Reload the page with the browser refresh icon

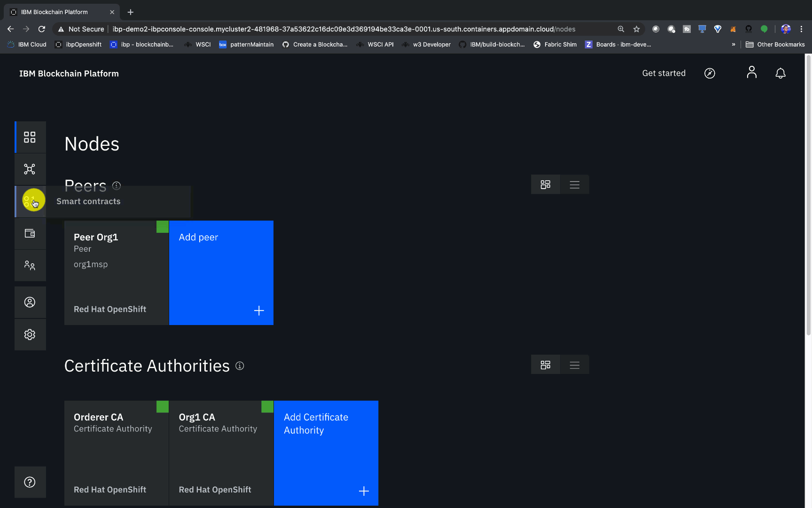click(42, 29)
